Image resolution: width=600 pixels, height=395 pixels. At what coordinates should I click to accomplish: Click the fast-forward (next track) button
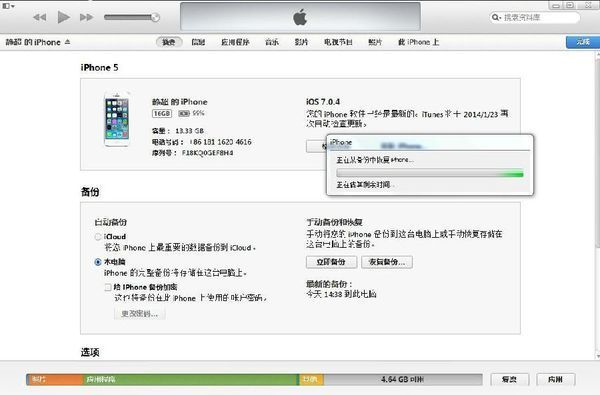click(86, 17)
